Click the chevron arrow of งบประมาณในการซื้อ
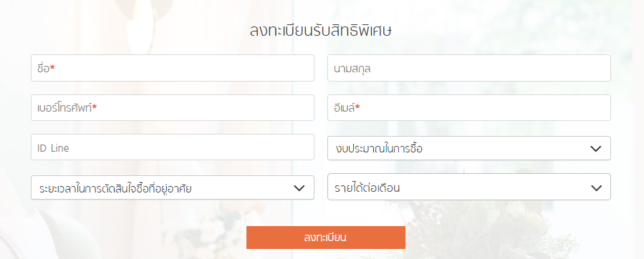This screenshot has width=644, height=259. pyautogui.click(x=595, y=149)
